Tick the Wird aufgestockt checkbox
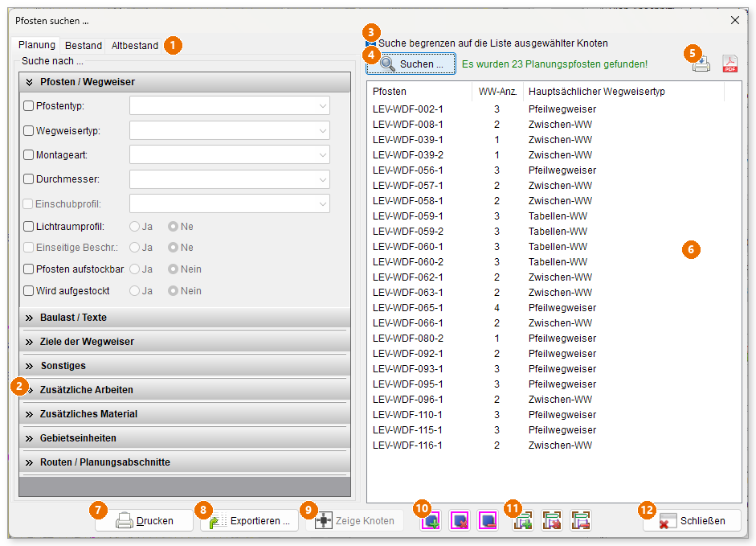756x546 pixels. tap(28, 290)
